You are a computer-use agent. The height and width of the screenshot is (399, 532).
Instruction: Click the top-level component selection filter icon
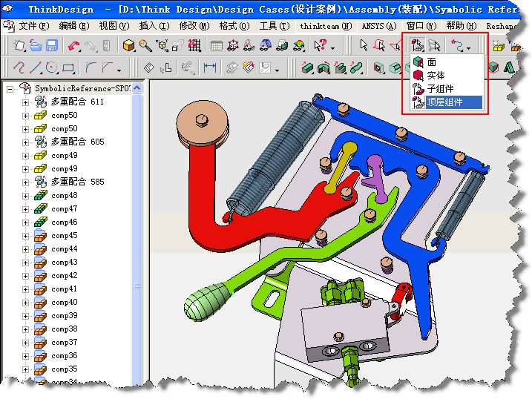click(x=417, y=45)
